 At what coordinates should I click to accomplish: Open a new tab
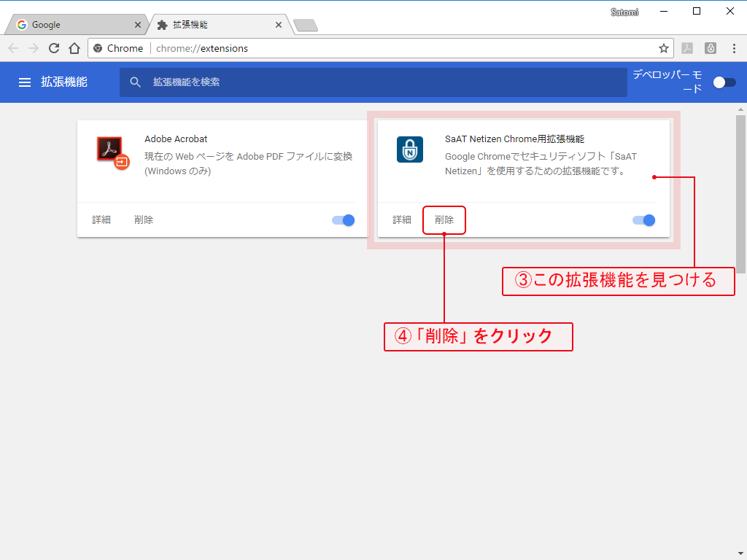306,26
